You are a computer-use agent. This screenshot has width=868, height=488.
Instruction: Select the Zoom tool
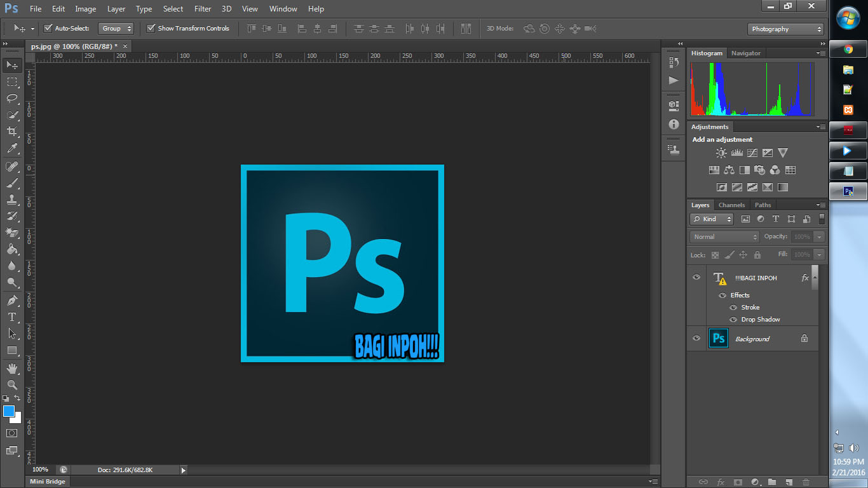[x=11, y=385]
